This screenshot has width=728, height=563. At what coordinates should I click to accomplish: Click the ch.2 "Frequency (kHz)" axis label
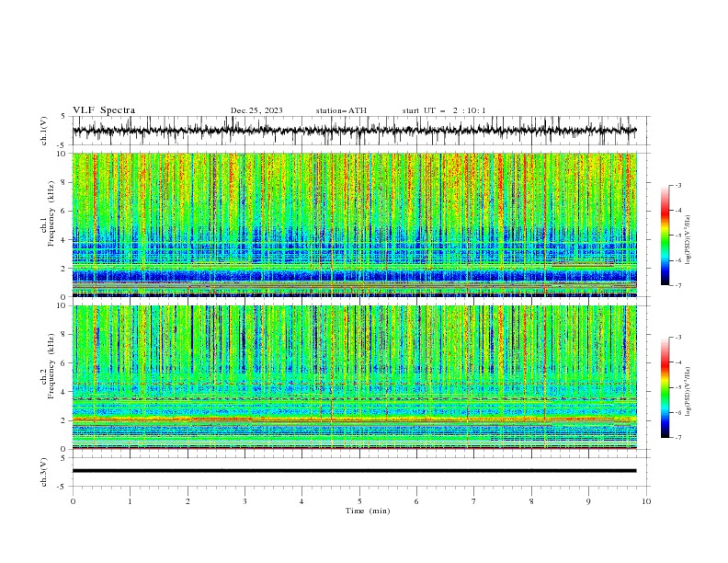tap(51, 368)
